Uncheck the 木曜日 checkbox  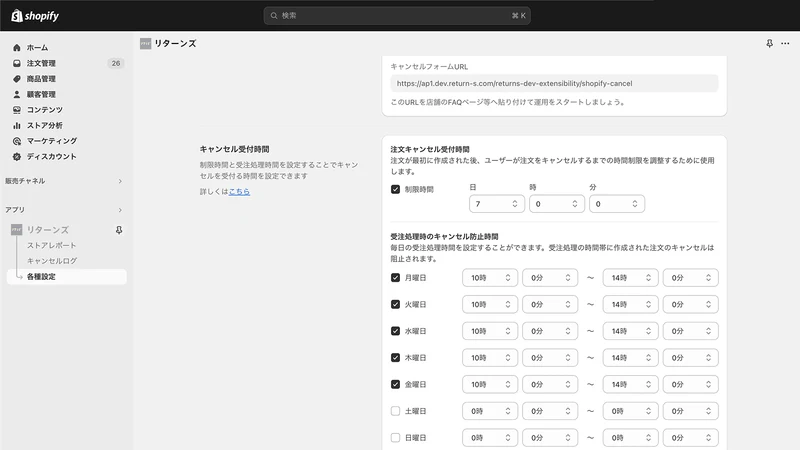pos(395,358)
